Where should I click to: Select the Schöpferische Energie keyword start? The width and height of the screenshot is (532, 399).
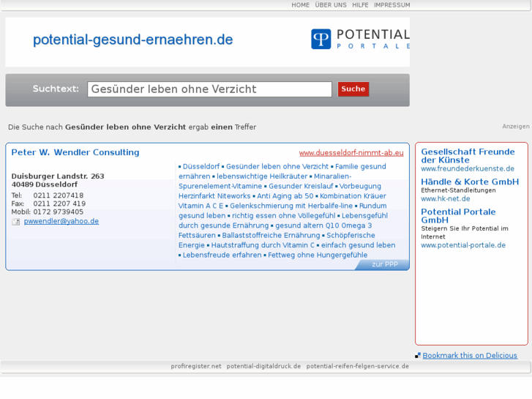coord(351,235)
